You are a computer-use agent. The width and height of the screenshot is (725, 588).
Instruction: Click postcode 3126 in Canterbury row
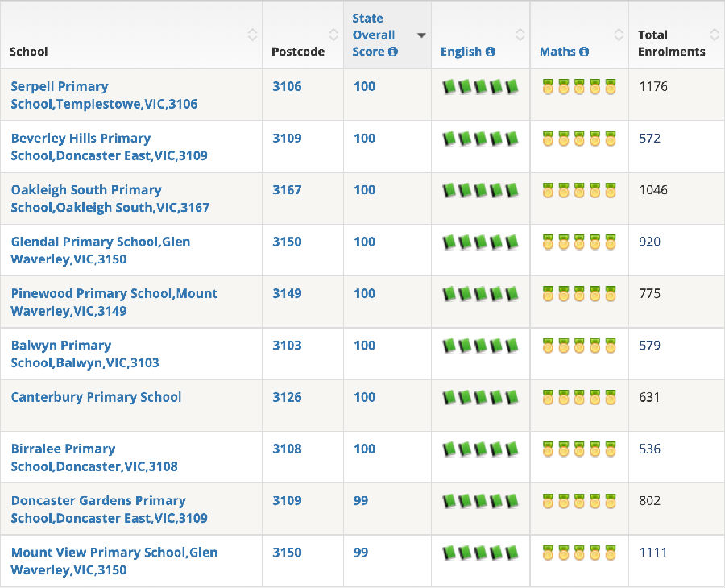tap(287, 397)
